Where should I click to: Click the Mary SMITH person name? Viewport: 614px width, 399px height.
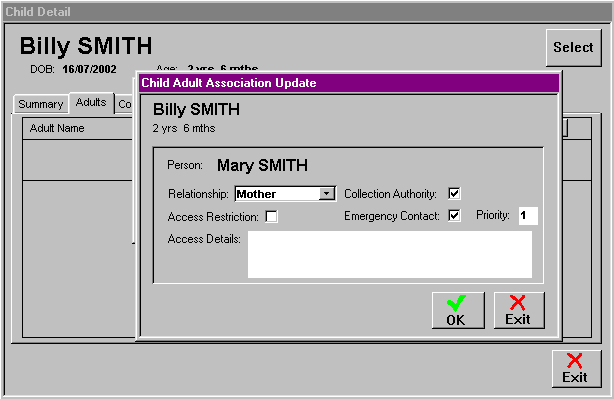point(262,166)
